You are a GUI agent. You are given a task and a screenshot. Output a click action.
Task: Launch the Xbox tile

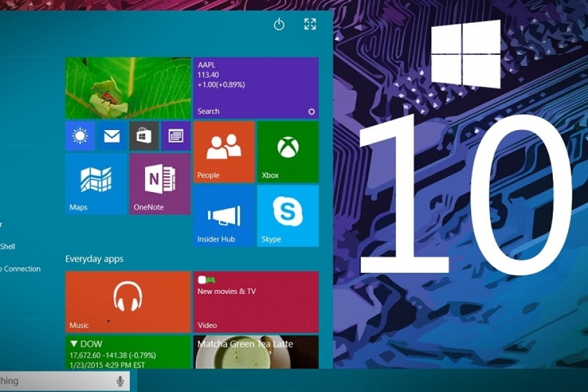pyautogui.click(x=287, y=152)
